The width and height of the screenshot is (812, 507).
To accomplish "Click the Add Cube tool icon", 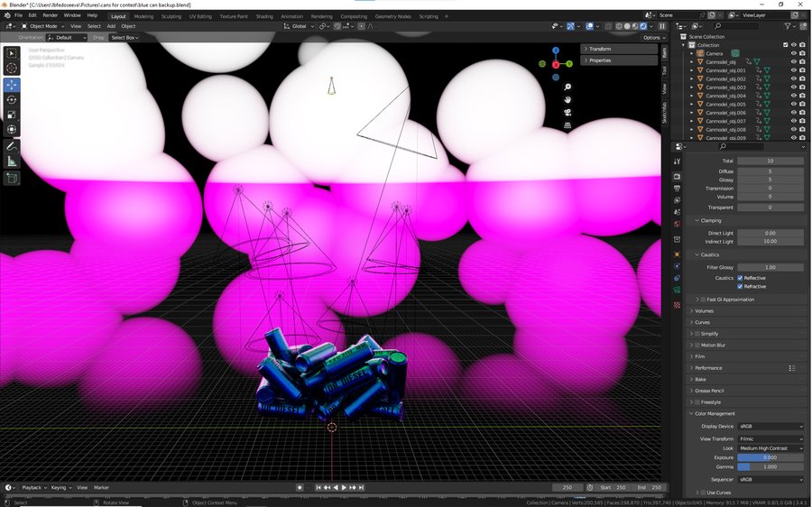I will 12,179.
